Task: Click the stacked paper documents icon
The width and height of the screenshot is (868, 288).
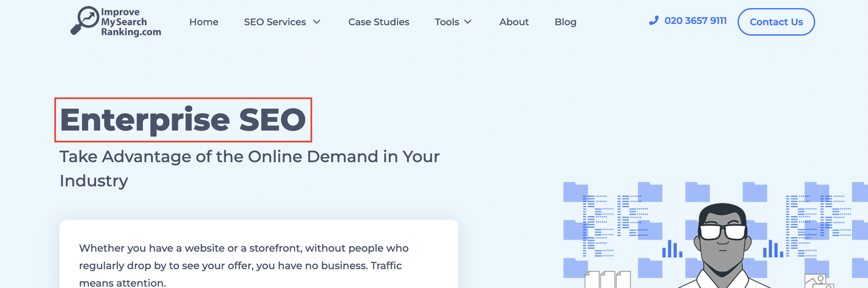Action: 607,279
